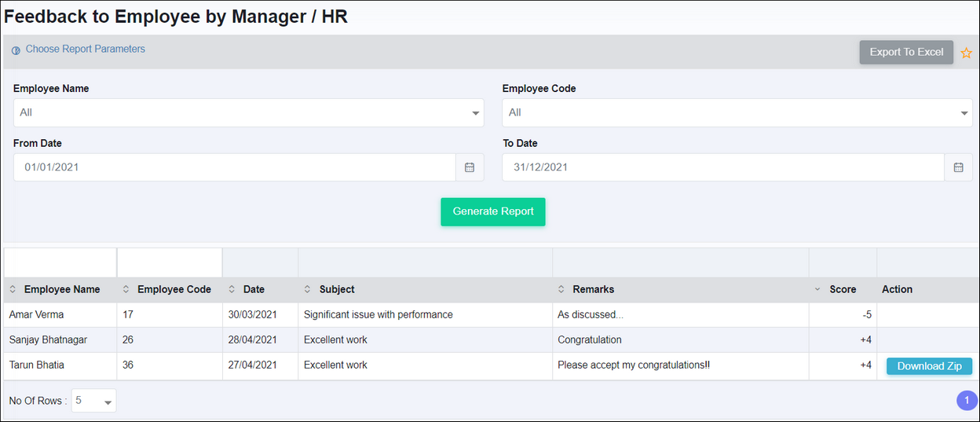
Task: Click the favorite star icon
Action: coord(967,53)
